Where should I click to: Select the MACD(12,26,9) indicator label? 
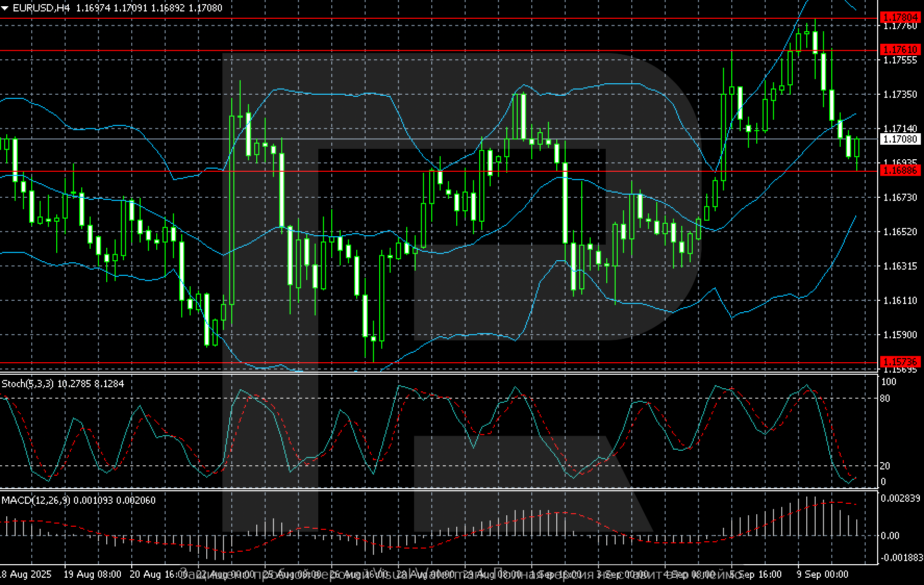(x=35, y=501)
